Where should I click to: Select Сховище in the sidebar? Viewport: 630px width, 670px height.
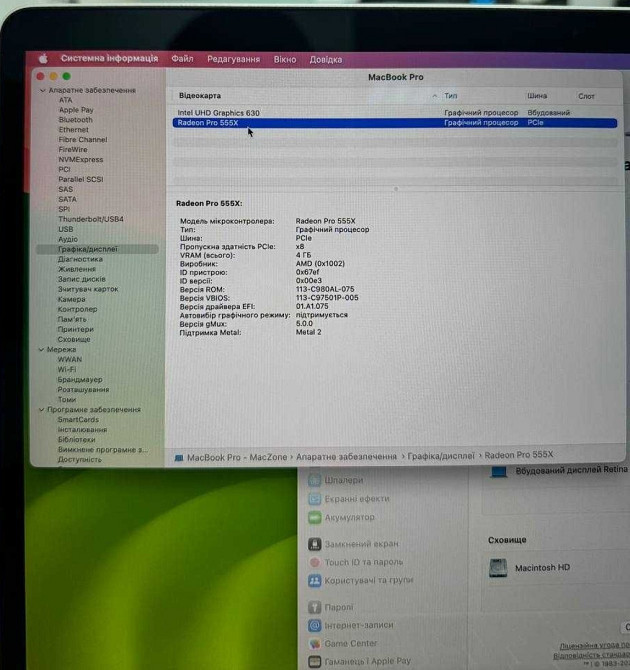74,339
